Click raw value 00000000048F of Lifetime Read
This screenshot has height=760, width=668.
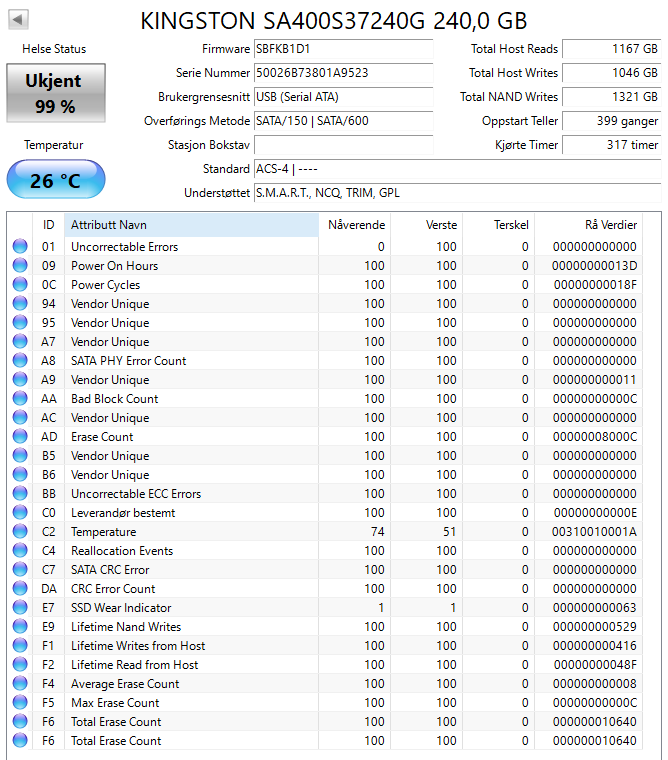(595, 665)
